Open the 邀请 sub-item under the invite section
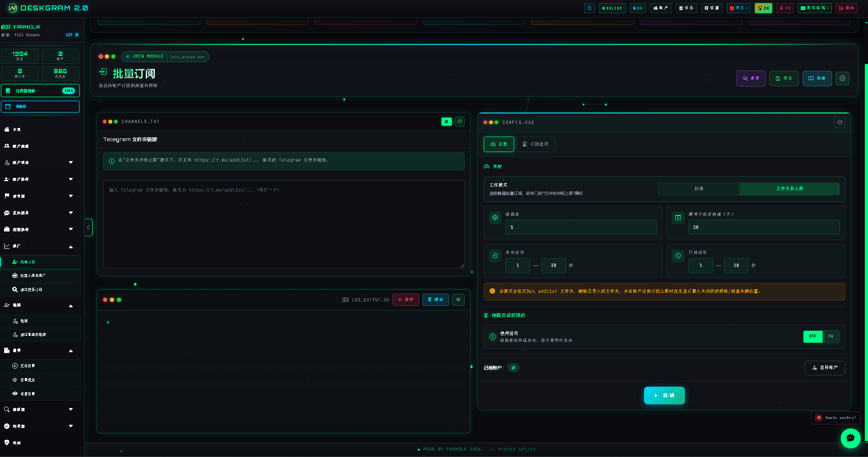The height and width of the screenshot is (457, 868). 41,321
